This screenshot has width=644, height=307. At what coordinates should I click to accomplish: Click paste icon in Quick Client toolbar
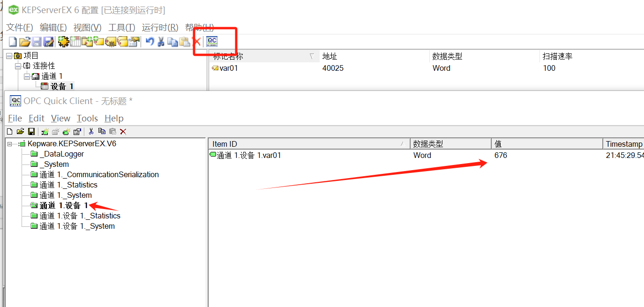pos(112,132)
